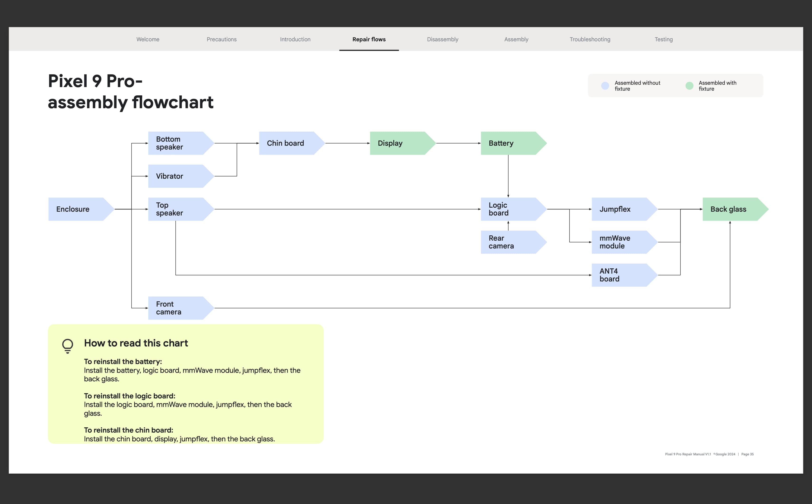The image size is (812, 504).
Task: Click the blue 'Assembled without fixture' legend dot
Action: (x=605, y=86)
